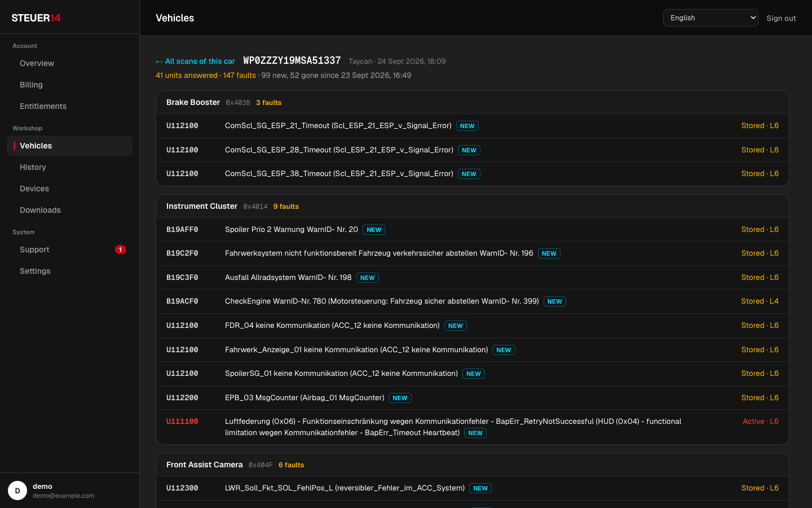This screenshot has width=812, height=508.
Task: Click the Instrument Cluster unit header
Action: [x=472, y=206]
